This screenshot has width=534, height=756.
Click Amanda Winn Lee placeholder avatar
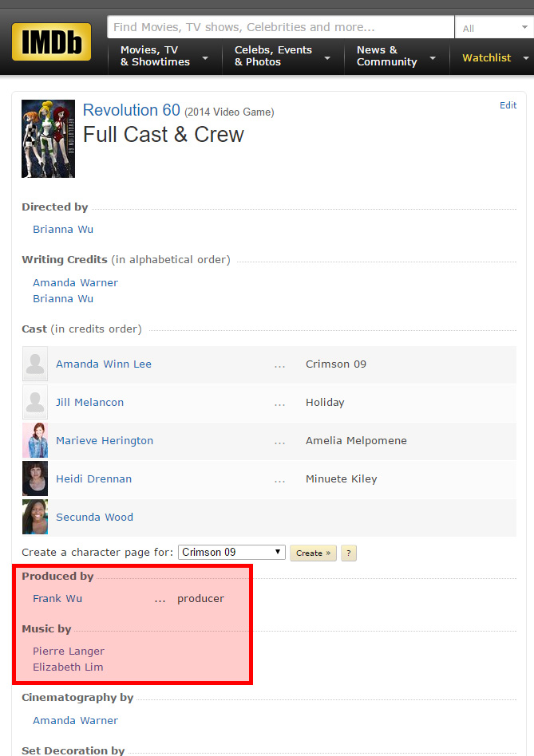[35, 364]
